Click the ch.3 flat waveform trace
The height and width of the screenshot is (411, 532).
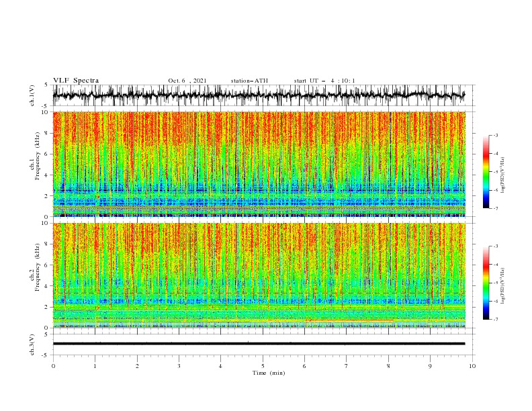[259, 344]
